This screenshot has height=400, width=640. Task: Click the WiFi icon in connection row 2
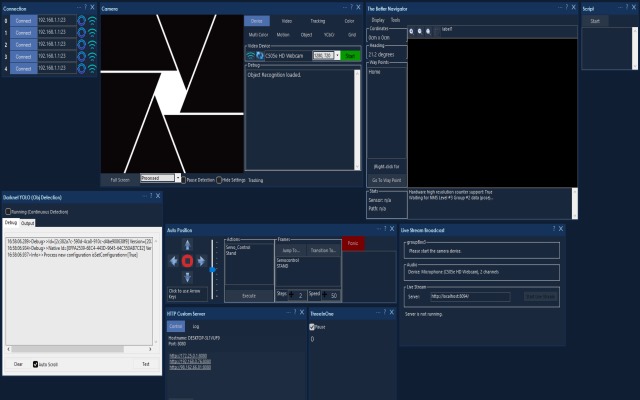(x=93, y=44)
